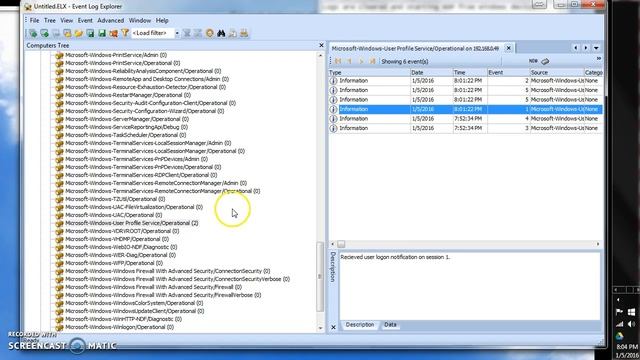Viewport: 640px width, 360px height.
Task: Switch to the Description tab
Action: (x=360, y=325)
